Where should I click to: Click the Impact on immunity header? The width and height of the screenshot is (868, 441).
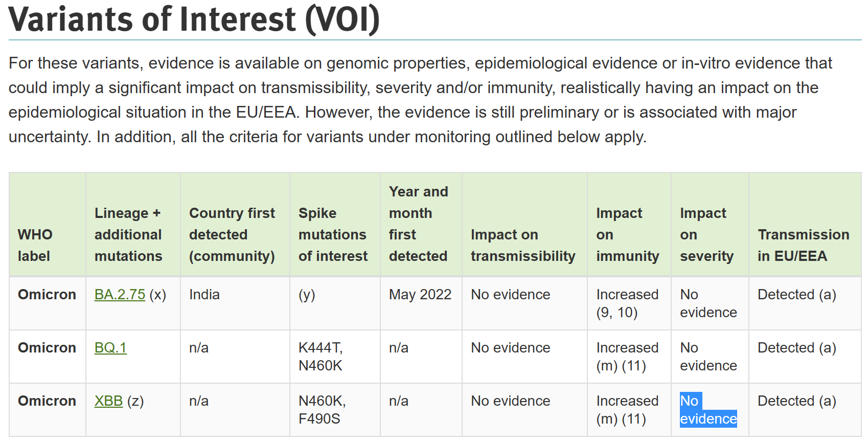[x=627, y=234]
